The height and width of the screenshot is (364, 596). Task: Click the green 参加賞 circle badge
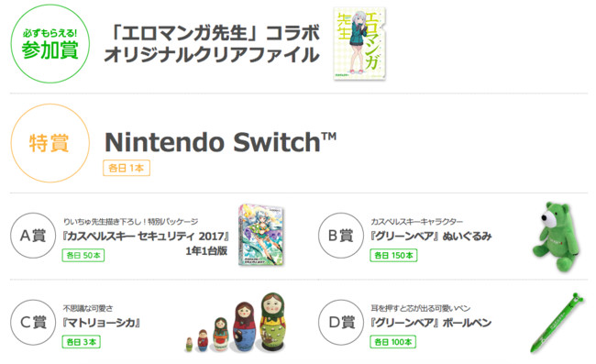(50, 44)
